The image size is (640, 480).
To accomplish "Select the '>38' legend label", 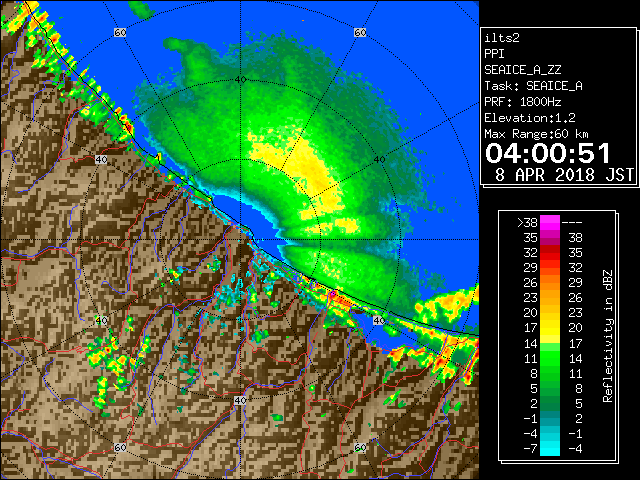I will 527,223.
